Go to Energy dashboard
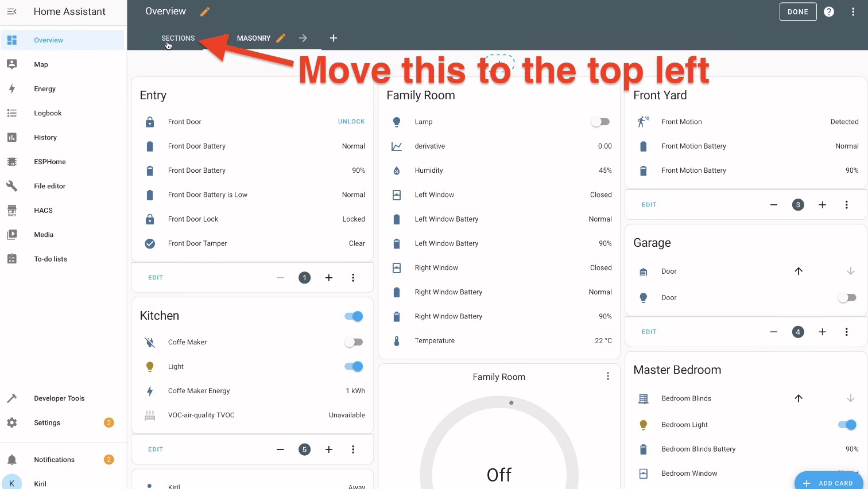The height and width of the screenshot is (489, 868). [63, 89]
